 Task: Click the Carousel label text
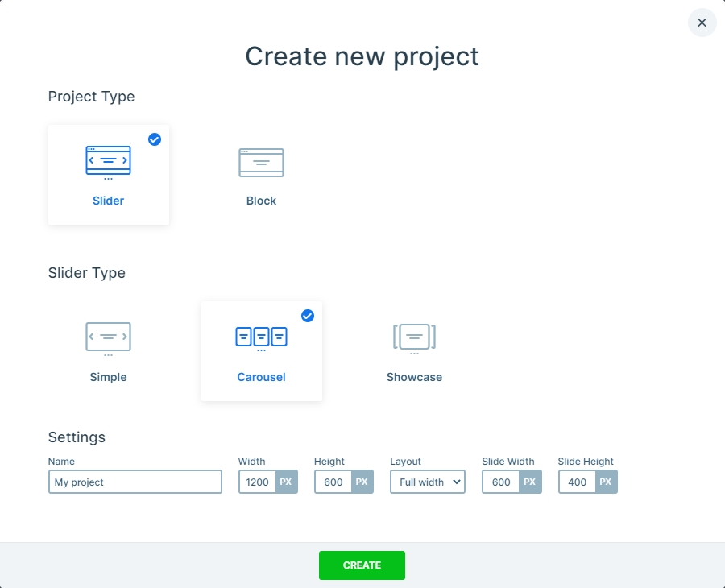click(x=261, y=377)
